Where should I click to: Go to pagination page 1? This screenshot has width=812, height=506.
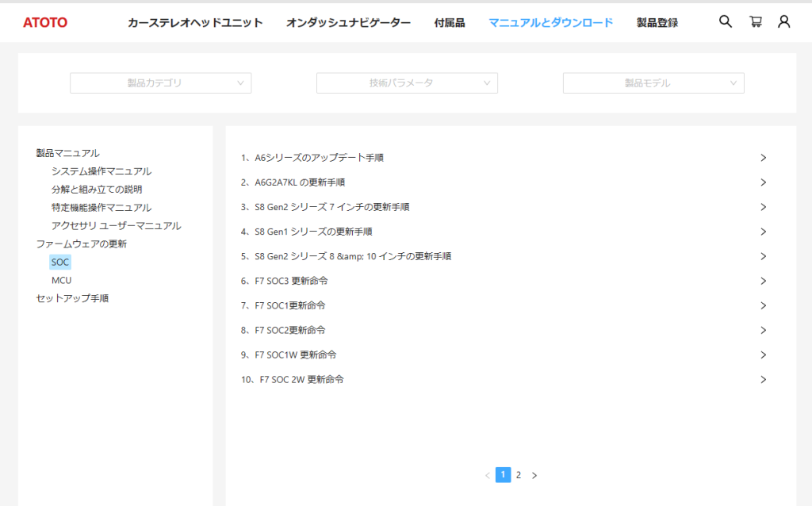pyautogui.click(x=503, y=475)
